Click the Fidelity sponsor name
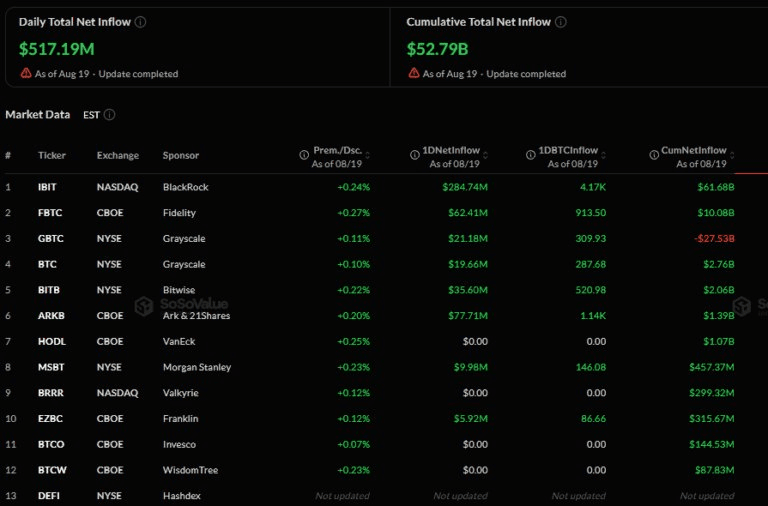 [179, 213]
